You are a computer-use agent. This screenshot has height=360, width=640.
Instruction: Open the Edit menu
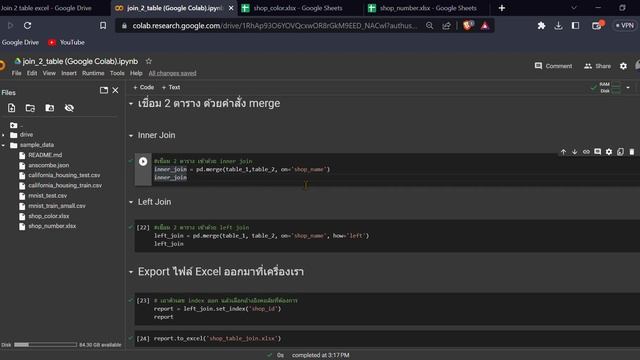[32, 73]
